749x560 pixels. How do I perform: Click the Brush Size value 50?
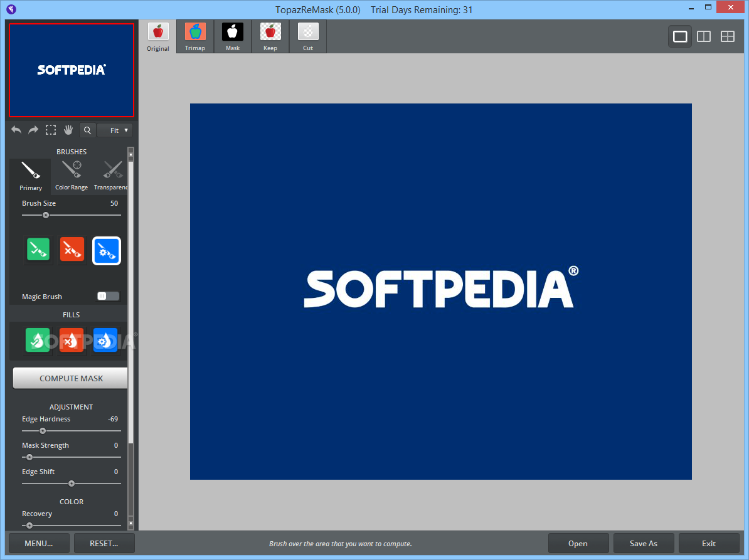coord(114,203)
